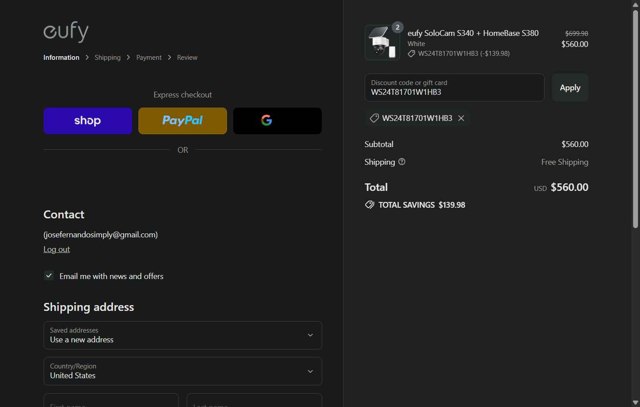
Task: Go to Payment breadcrumb step
Action: point(149,58)
